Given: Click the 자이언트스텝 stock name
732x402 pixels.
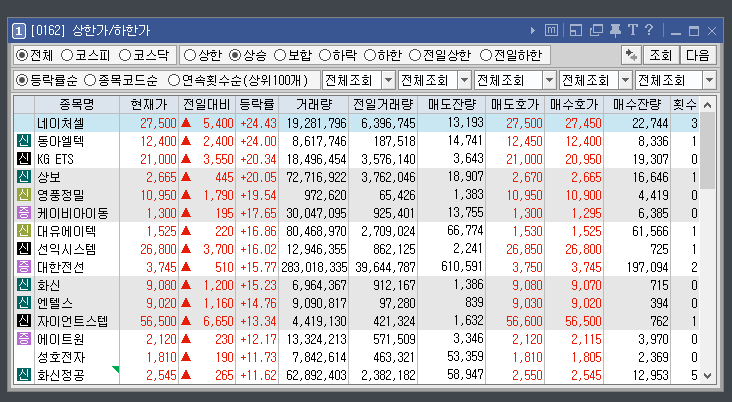Looking at the screenshot, I should 72,321.
